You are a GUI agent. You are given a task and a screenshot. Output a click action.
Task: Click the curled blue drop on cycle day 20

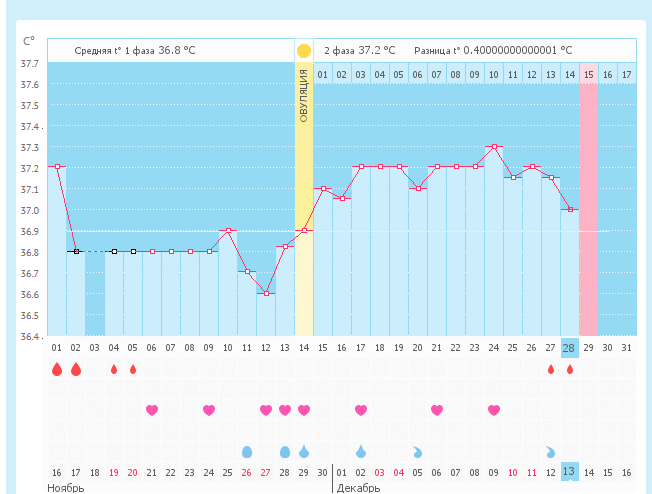pyautogui.click(x=418, y=451)
